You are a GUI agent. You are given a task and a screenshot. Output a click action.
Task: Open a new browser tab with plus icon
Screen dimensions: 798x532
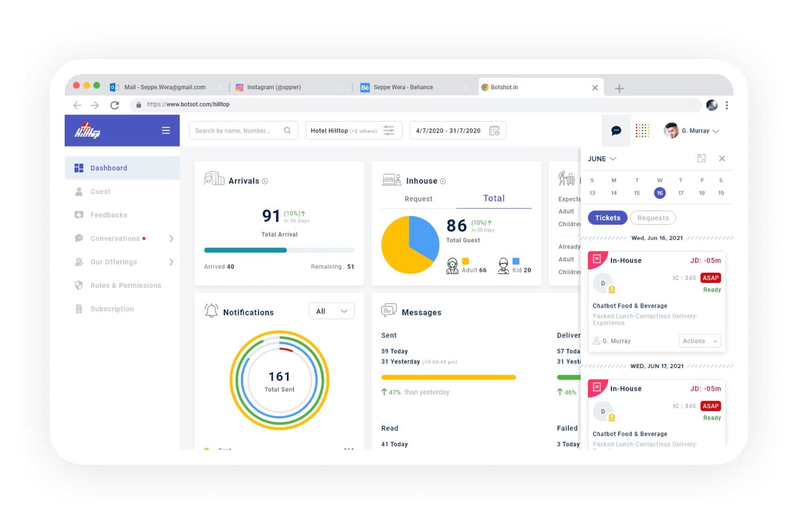click(620, 88)
